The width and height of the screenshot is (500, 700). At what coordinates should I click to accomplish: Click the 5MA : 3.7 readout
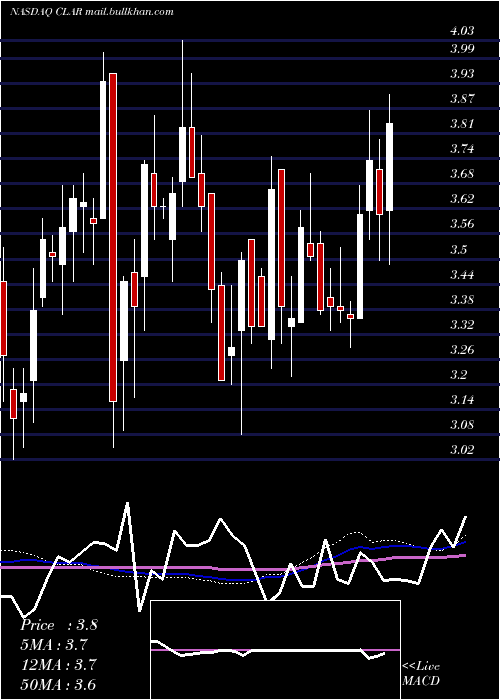54,645
